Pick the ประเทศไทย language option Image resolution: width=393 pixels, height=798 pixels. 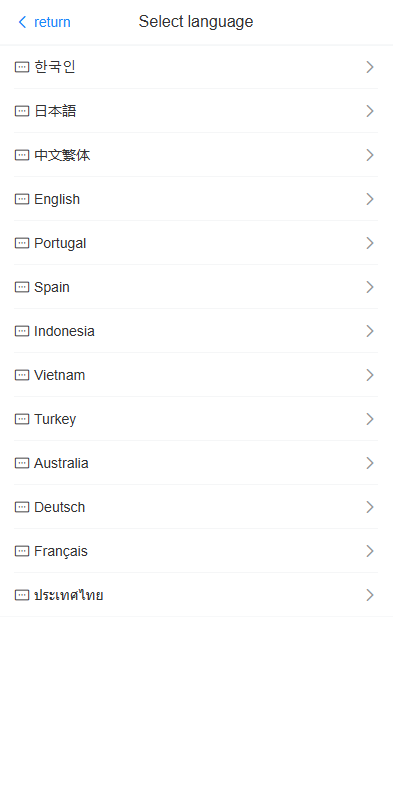[x=196, y=595]
